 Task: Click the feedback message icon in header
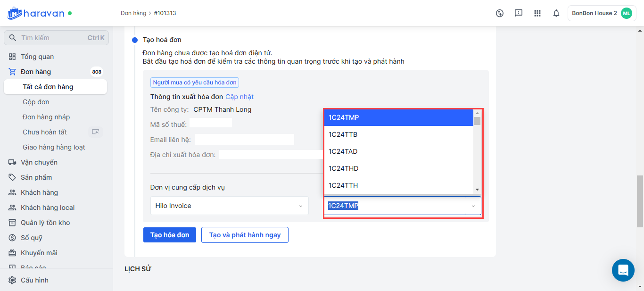point(519,13)
